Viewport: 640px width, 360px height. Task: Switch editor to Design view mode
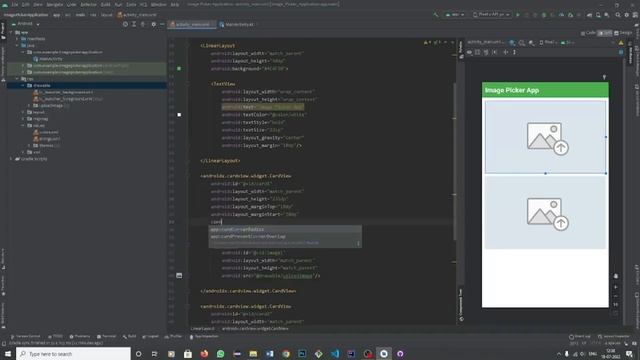point(623,33)
